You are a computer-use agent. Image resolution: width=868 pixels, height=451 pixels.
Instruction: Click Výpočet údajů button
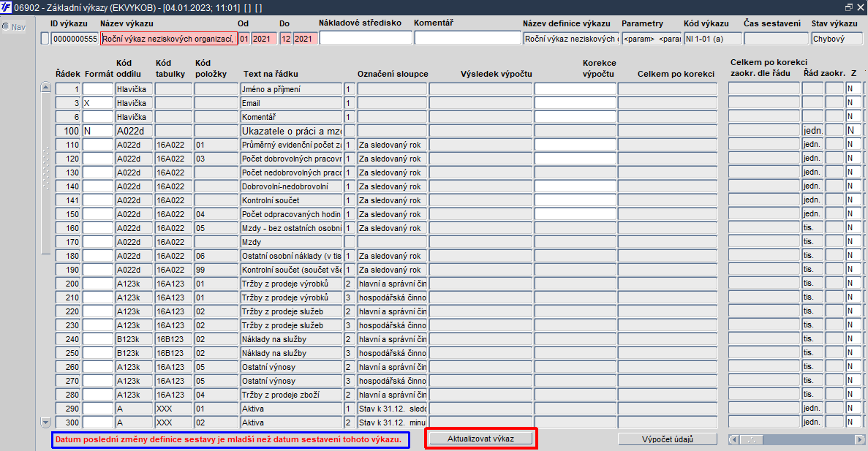[x=667, y=439]
